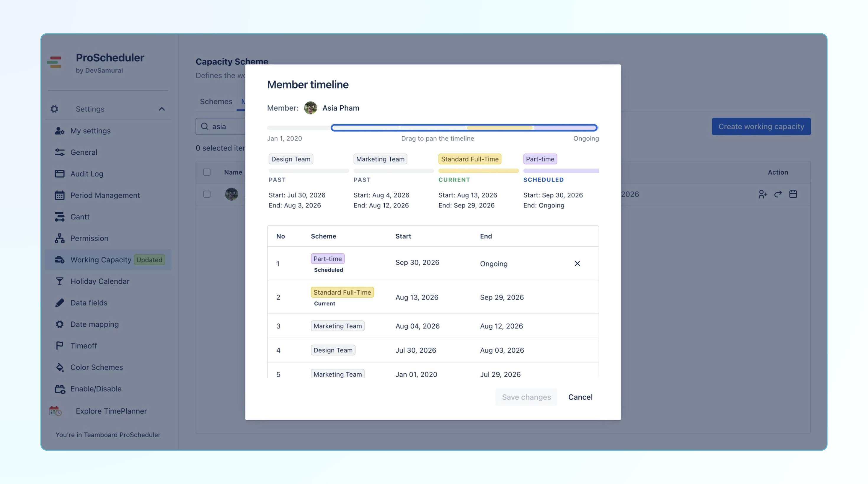Click the Part-time tag in table row 1
The width and height of the screenshot is (868, 484).
click(x=327, y=259)
